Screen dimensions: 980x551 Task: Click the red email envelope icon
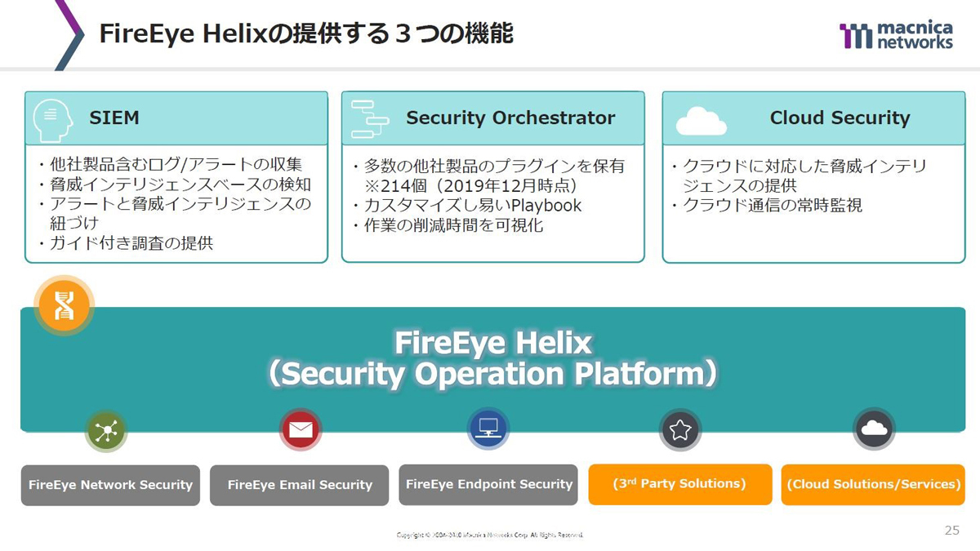tap(300, 429)
